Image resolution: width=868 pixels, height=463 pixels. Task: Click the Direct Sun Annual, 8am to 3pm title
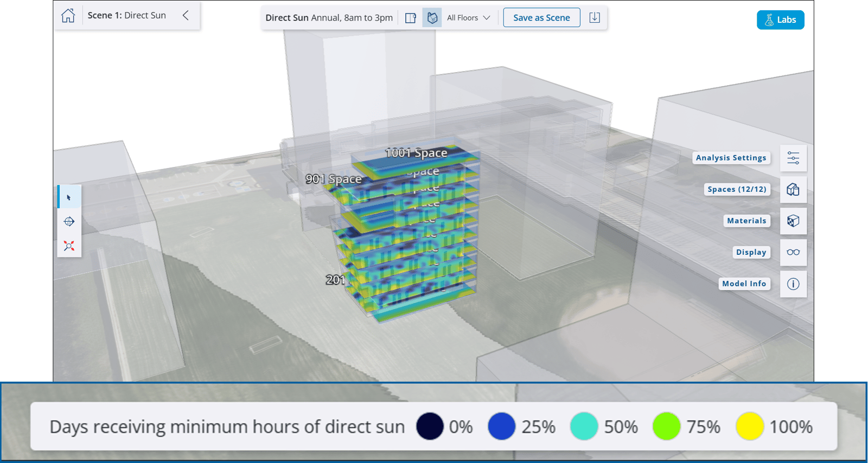(x=329, y=18)
